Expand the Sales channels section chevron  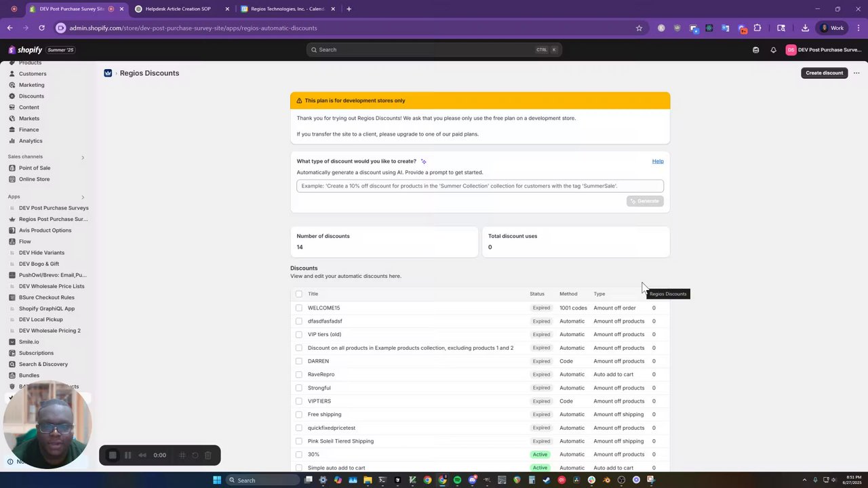point(83,157)
